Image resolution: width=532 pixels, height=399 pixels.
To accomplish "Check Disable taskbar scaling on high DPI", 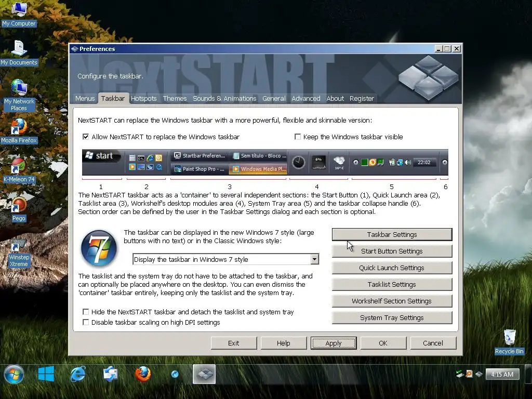I will click(x=86, y=322).
